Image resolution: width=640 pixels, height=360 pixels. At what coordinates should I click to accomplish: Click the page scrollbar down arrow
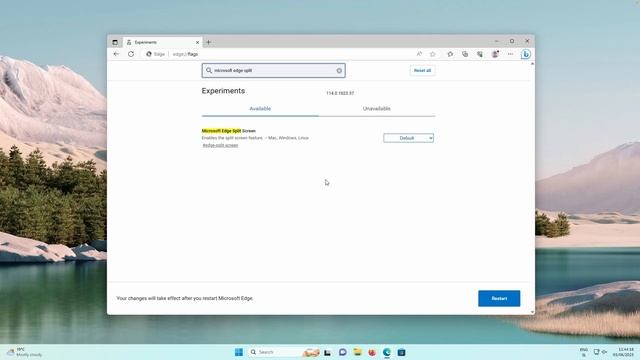(532, 312)
